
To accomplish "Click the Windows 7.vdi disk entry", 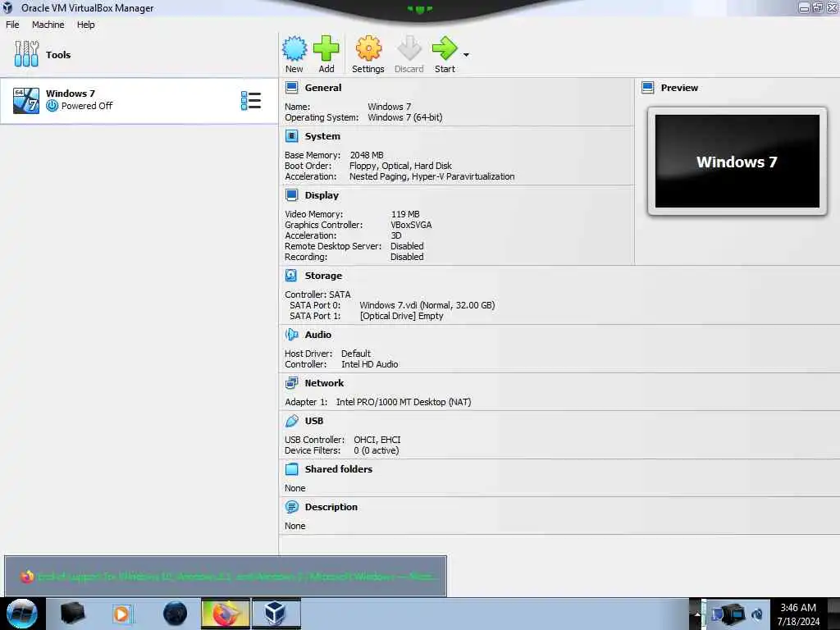I will (x=427, y=305).
